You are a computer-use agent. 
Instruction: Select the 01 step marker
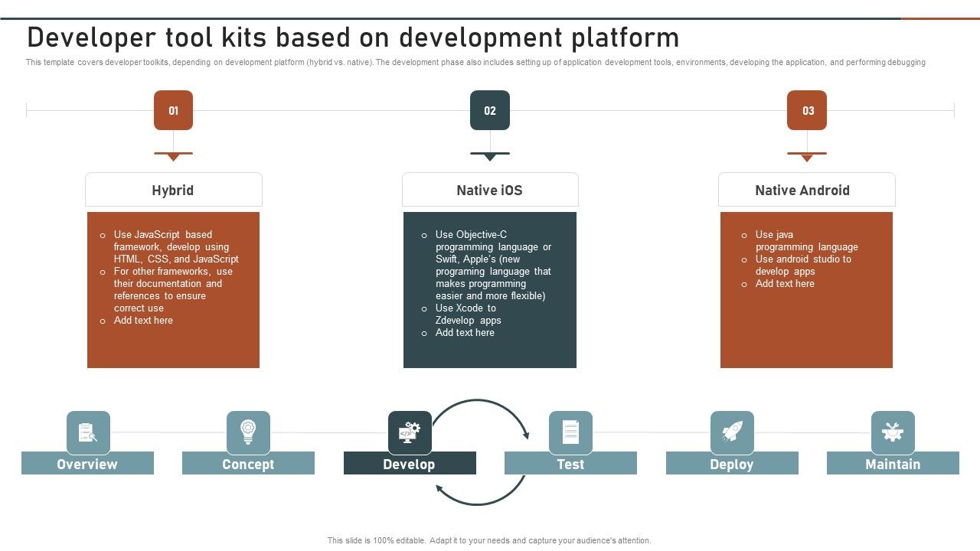pos(173,110)
